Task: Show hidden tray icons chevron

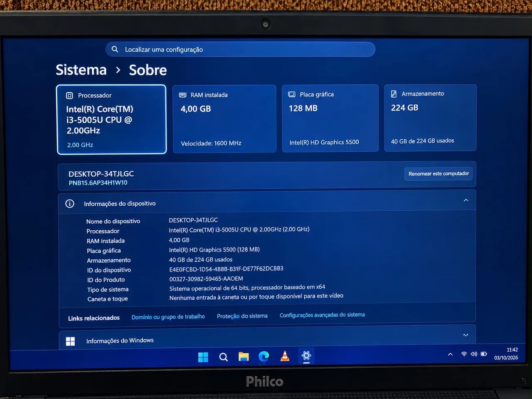Action: point(450,354)
